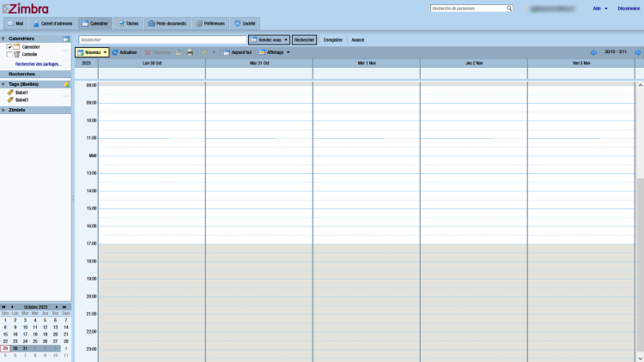Expand the Zimlets section
The height and width of the screenshot is (362, 644).
click(x=3, y=110)
